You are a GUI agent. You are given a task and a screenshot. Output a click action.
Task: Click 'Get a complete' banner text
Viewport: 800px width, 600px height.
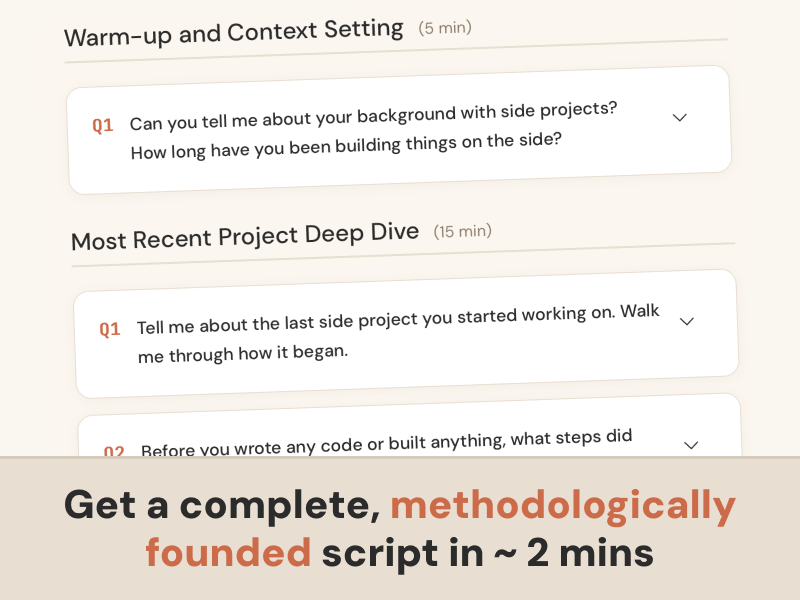point(222,506)
